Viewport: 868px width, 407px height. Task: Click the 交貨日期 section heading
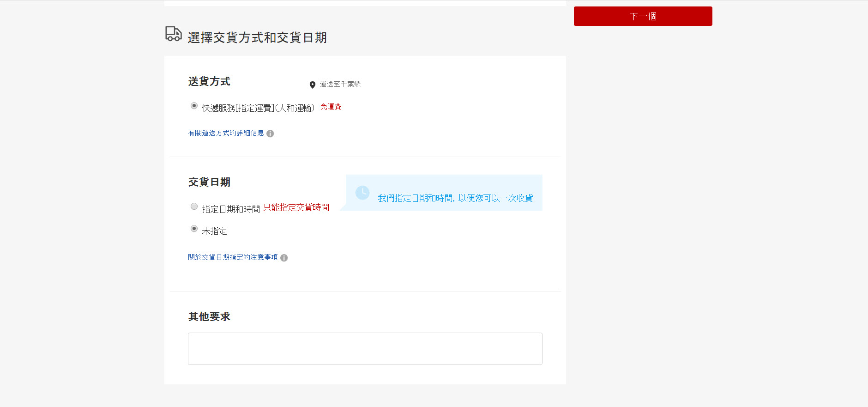[x=209, y=182]
